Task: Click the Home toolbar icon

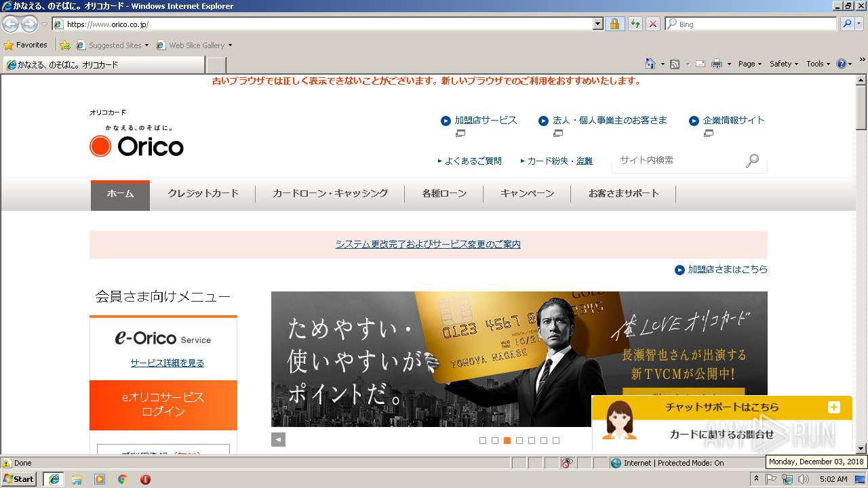Action: [x=650, y=64]
